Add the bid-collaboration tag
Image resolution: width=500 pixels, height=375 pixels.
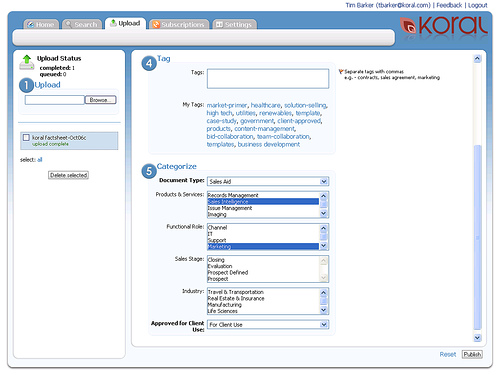(230, 137)
